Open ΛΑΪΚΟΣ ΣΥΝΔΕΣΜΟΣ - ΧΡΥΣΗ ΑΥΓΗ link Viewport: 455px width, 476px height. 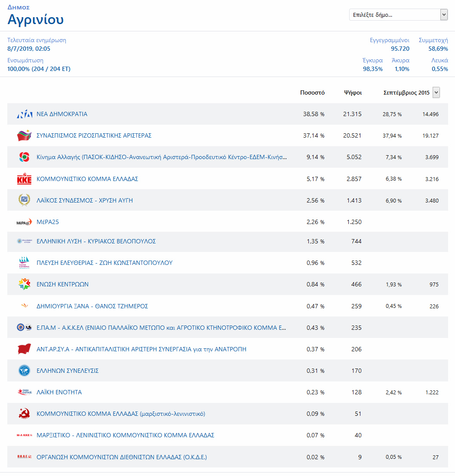85,200
